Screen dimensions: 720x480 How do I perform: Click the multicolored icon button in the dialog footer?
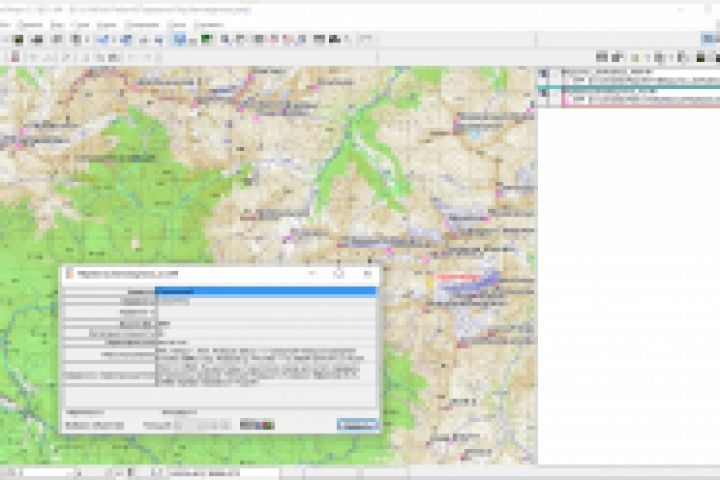[258, 425]
